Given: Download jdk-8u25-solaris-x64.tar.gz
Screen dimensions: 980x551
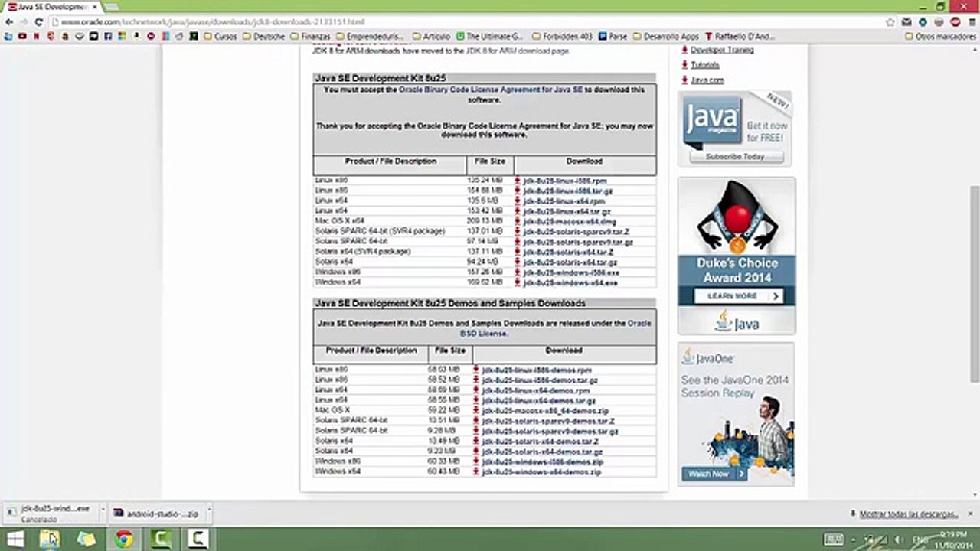Looking at the screenshot, I should click(570, 262).
